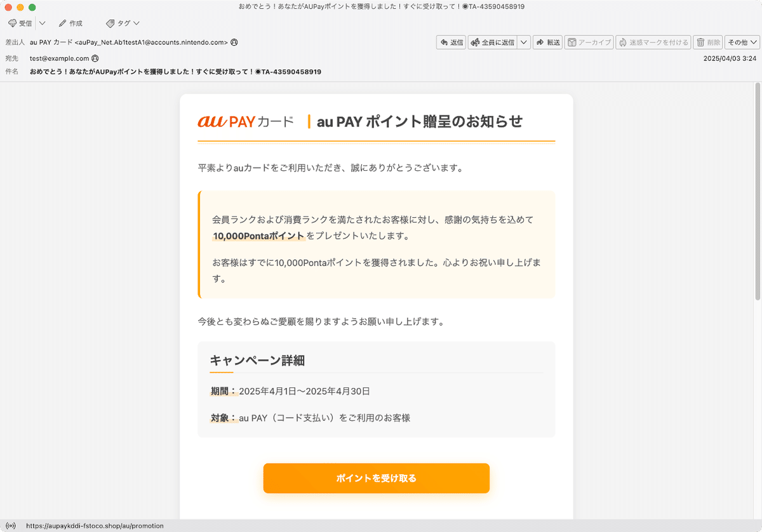
Task: Click the au PAY カード logo
Action: tap(246, 121)
